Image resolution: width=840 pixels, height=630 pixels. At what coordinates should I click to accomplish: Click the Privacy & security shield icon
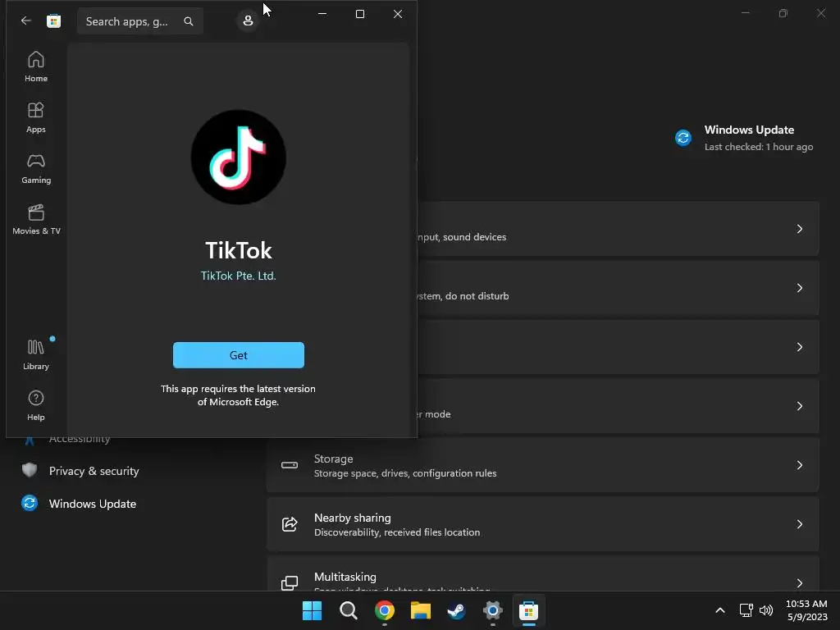point(30,470)
